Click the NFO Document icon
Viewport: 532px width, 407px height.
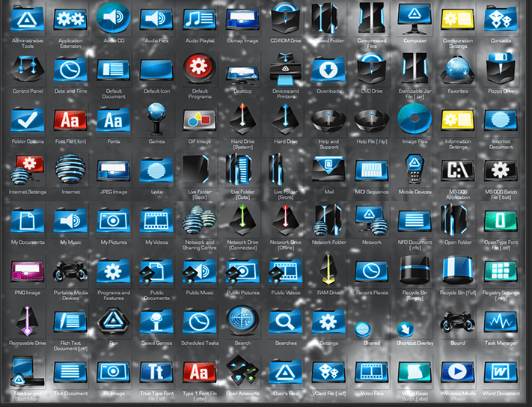415,221
